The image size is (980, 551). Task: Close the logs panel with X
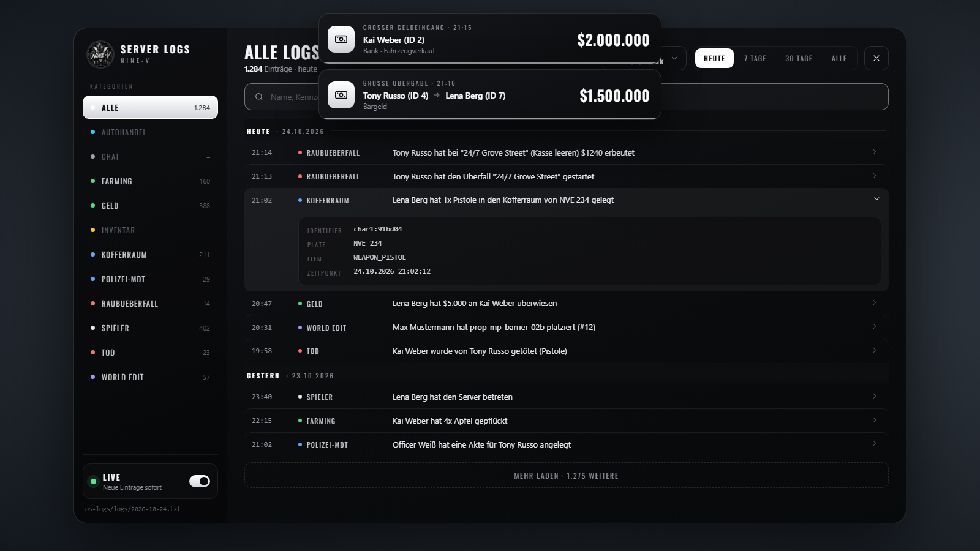(x=876, y=58)
